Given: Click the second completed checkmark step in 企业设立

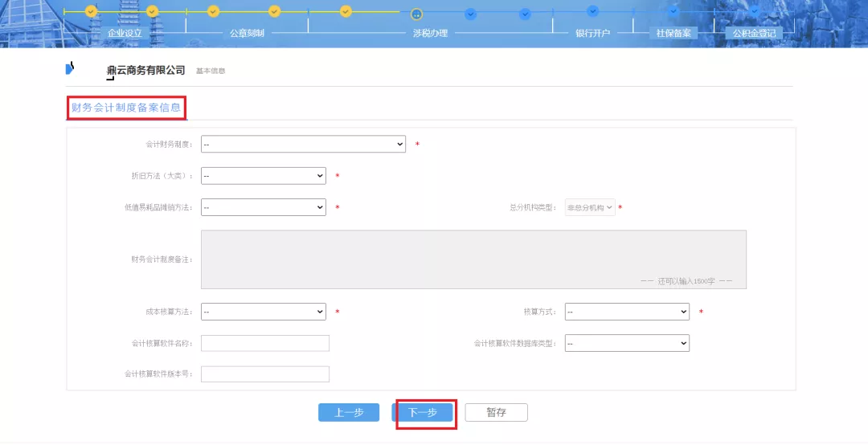Looking at the screenshot, I should pos(153,11).
